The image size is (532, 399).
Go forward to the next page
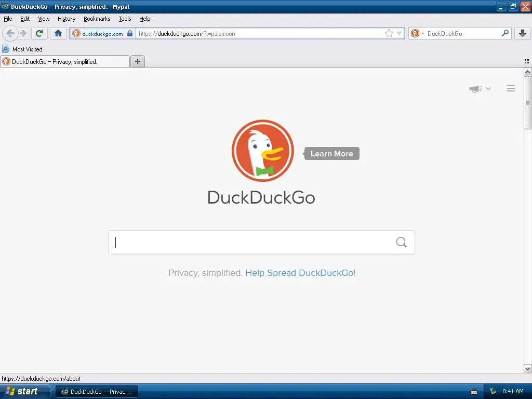coord(23,33)
